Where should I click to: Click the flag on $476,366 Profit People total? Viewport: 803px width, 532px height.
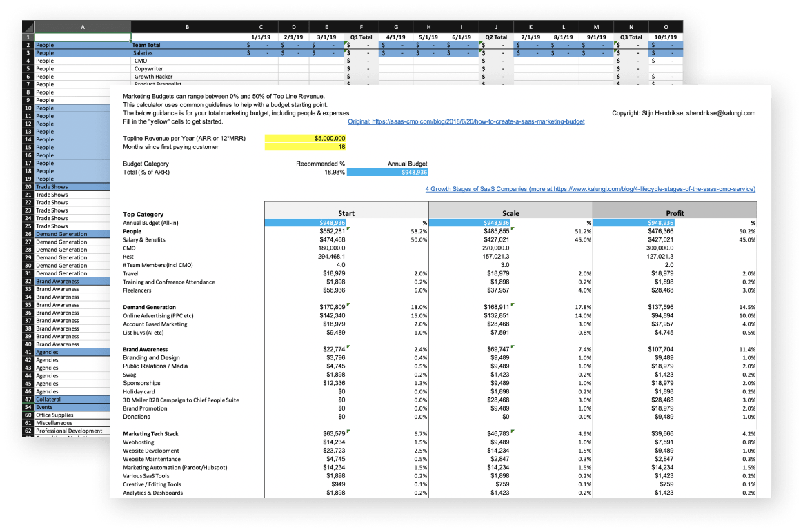(677, 228)
